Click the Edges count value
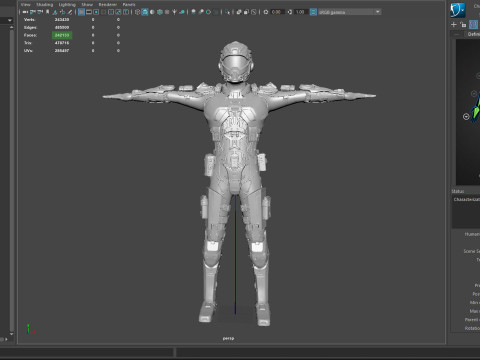 (62, 27)
